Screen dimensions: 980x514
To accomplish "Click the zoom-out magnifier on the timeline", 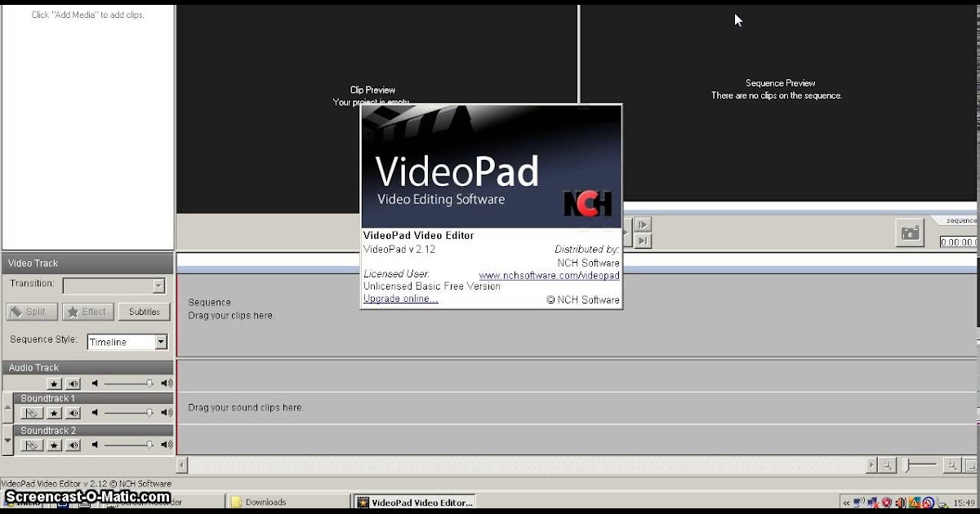I will (x=887, y=465).
